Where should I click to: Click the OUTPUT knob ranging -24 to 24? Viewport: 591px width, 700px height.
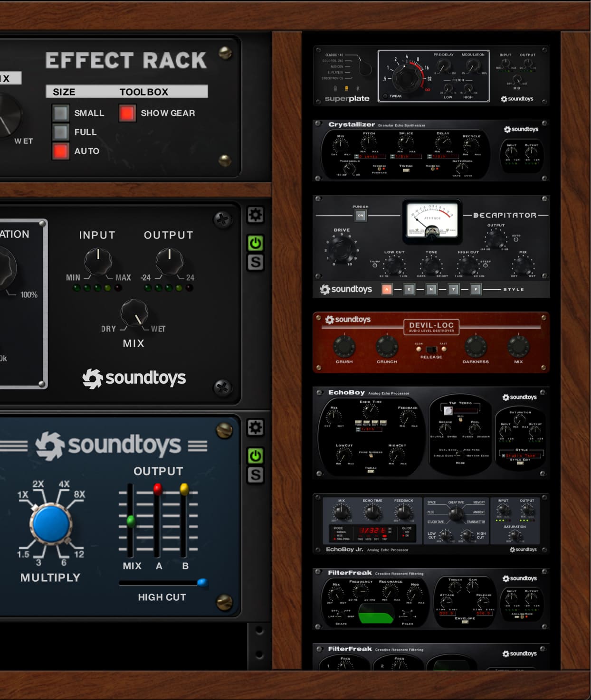coord(170,261)
